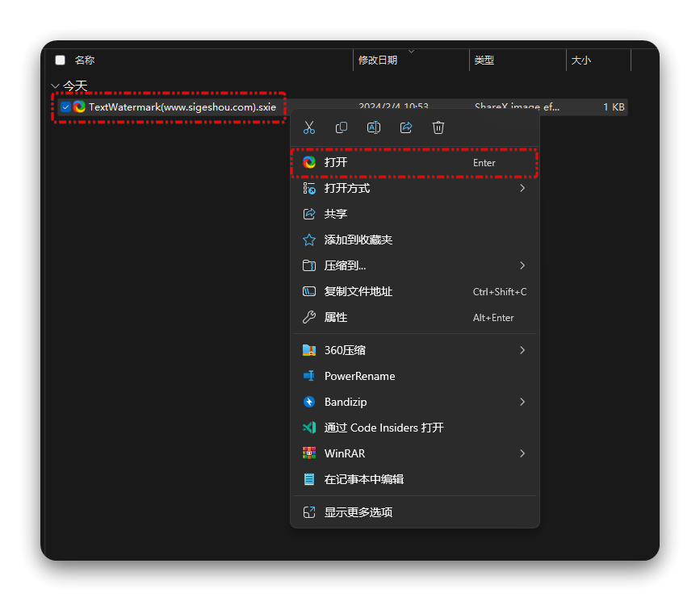Image resolution: width=700 pixels, height=601 pixels.
Task: Click the Cut icon in the context menu
Action: tap(309, 127)
